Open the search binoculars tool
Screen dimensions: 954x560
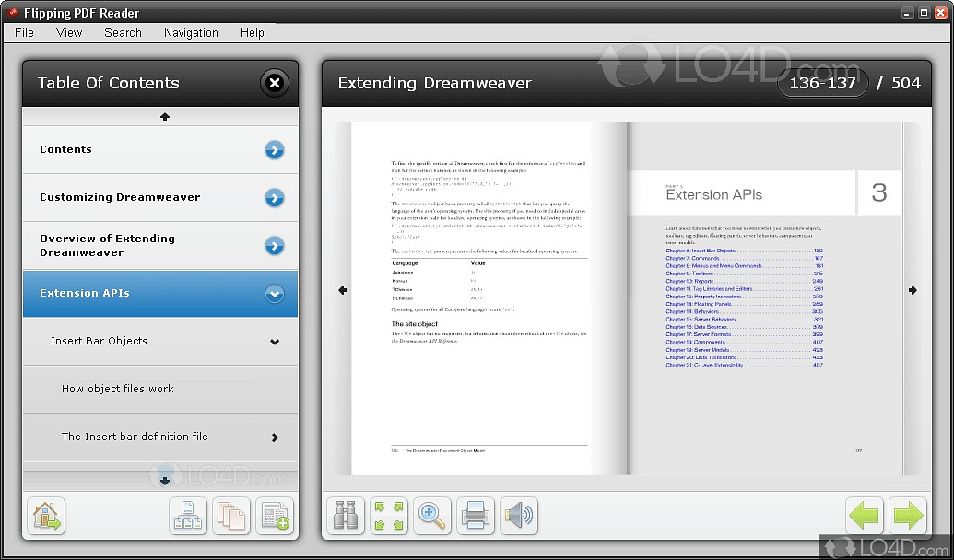345,516
